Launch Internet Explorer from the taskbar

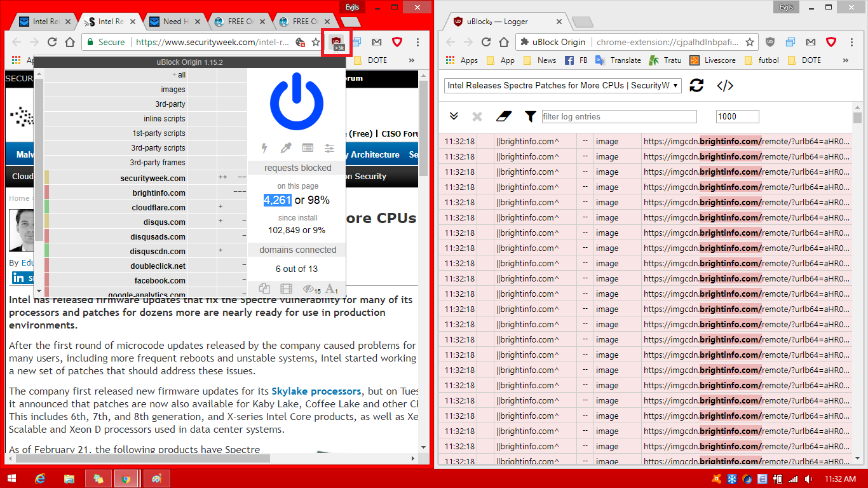41,478
